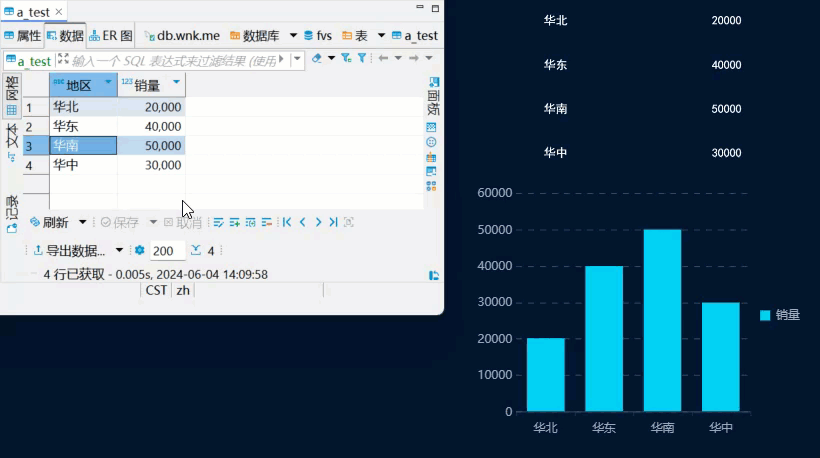Open the 保存 save dropdown arrow

[x=153, y=222]
